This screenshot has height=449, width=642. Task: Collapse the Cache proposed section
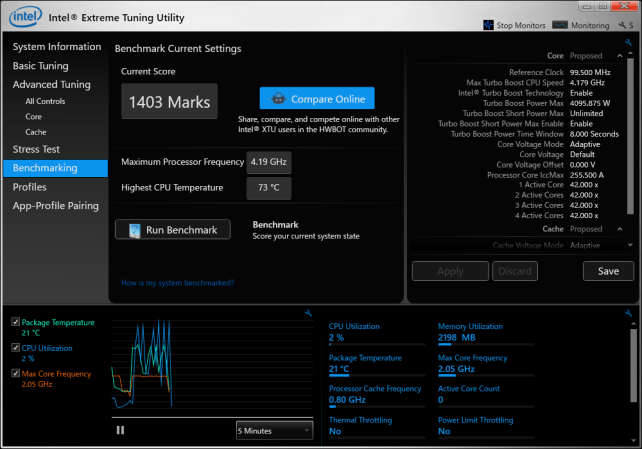(619, 229)
